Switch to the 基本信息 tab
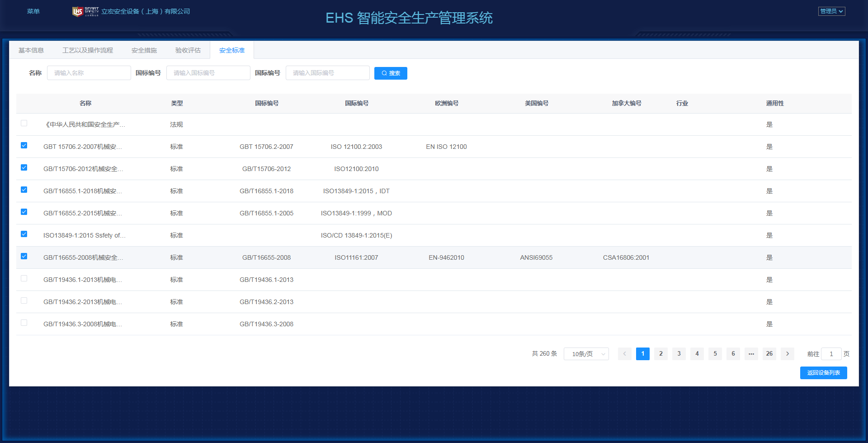The image size is (868, 443). [x=31, y=50]
